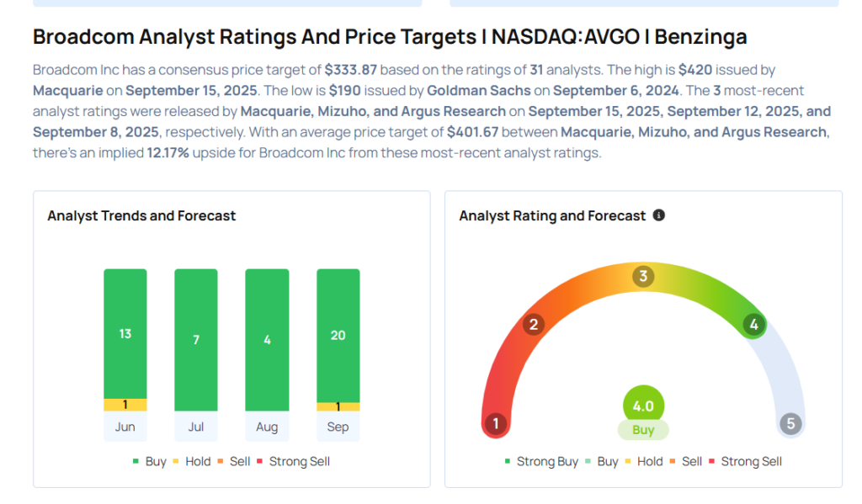Click the green 4.0 rating circle
The image size is (862, 504).
tap(643, 406)
